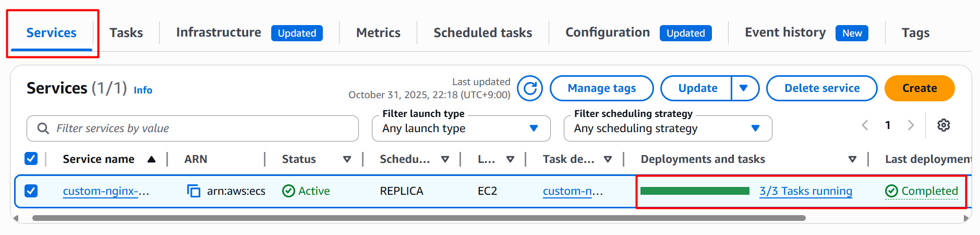Open the Event history tab

pyautogui.click(x=785, y=33)
